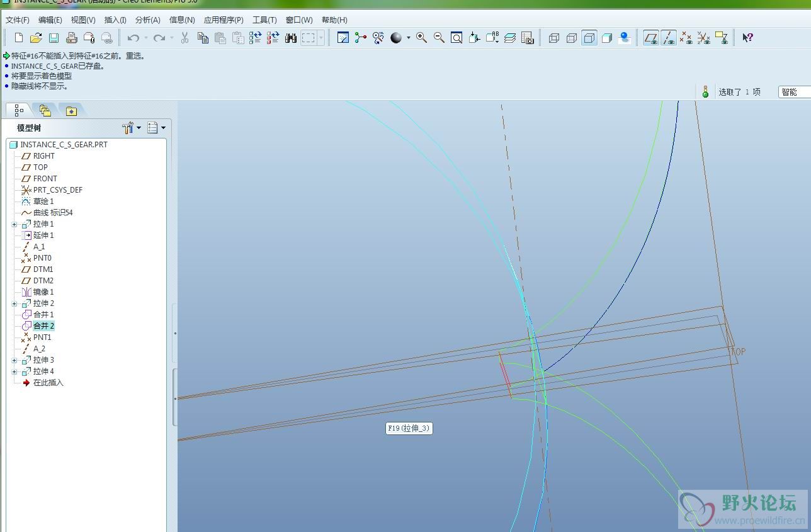811x532 pixels.
Task: Click the reorient view icon
Action: coord(474,38)
